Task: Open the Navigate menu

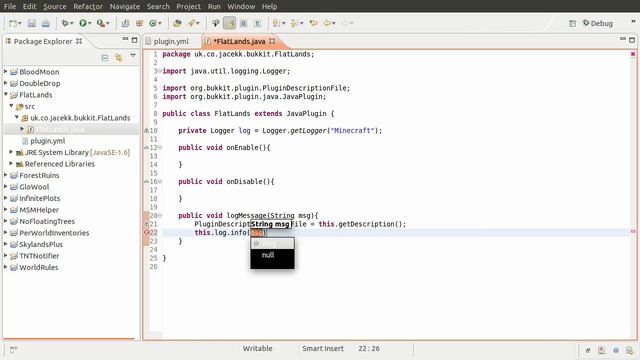Action: (124, 6)
